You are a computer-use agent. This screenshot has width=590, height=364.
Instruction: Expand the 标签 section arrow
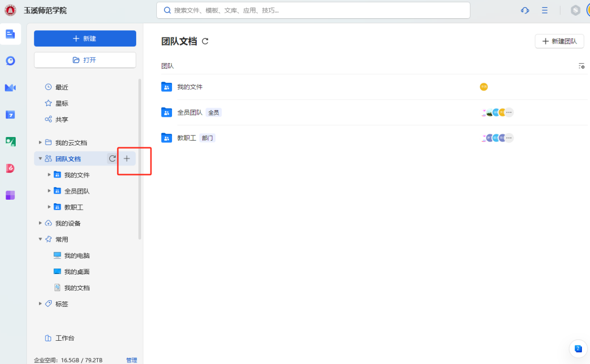[x=40, y=304]
